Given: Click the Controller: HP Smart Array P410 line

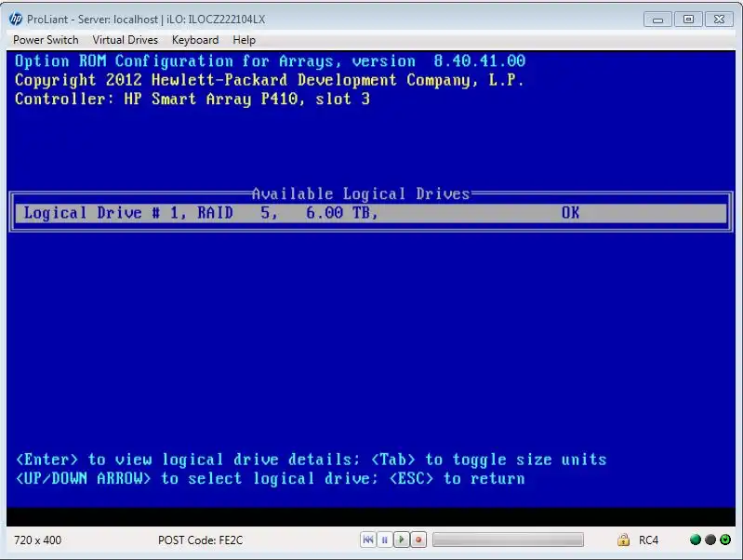Looking at the screenshot, I should point(192,100).
